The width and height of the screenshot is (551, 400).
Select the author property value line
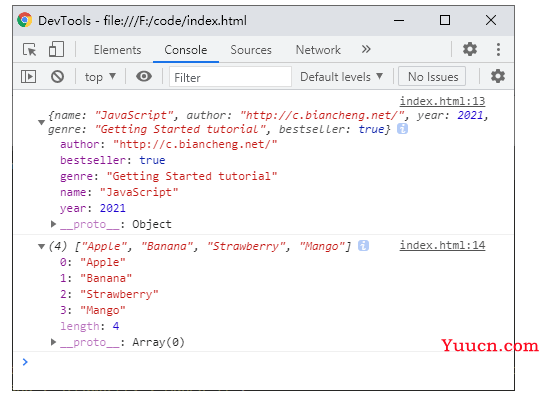pos(169,144)
